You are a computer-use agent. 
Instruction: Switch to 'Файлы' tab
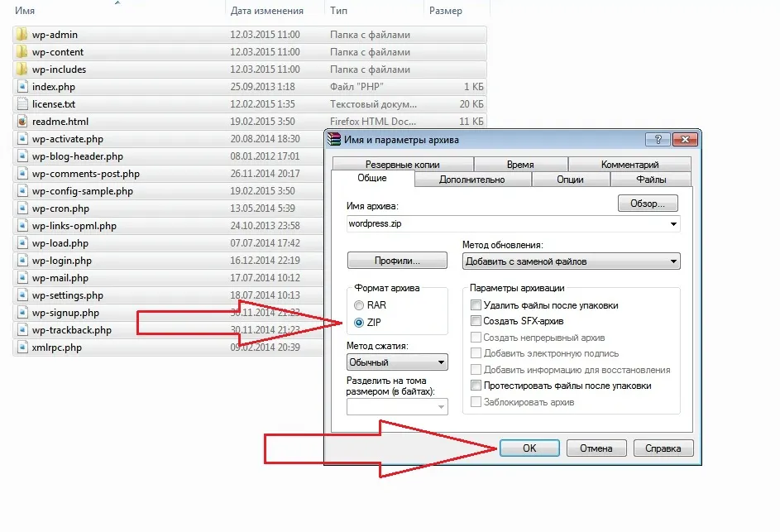(x=651, y=180)
